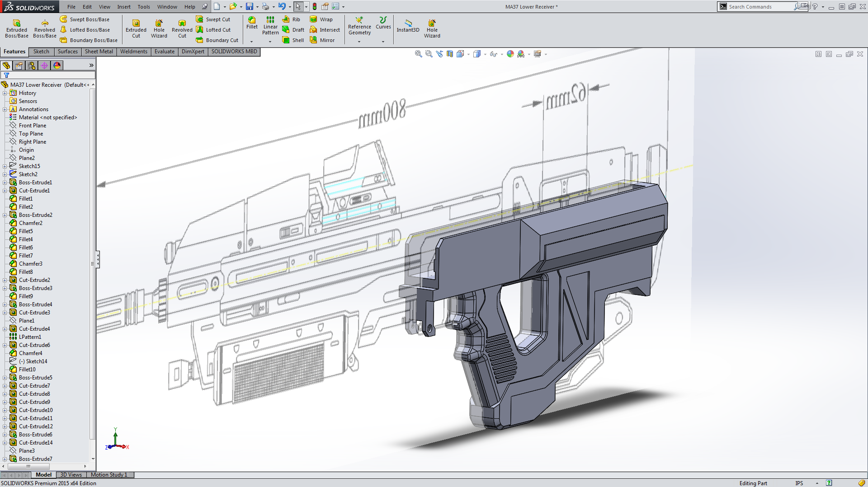The width and height of the screenshot is (868, 487).
Task: Activate the Extruded Cut tool
Action: point(136,28)
